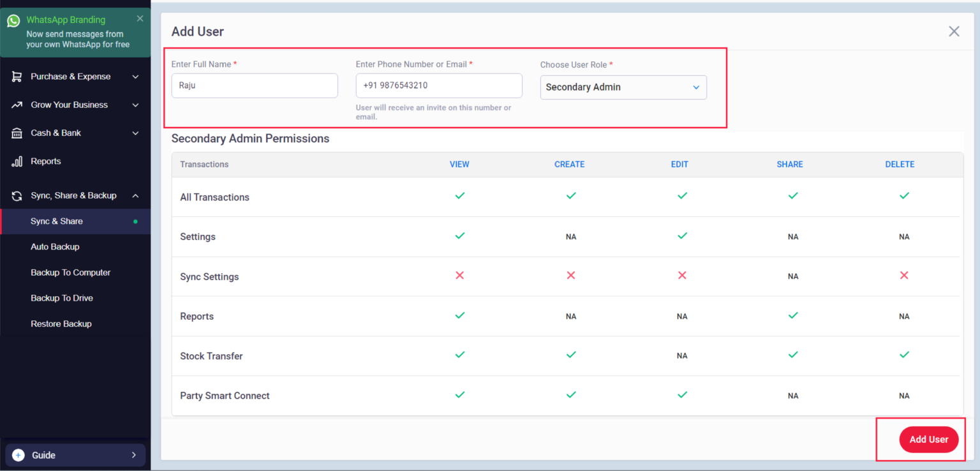
Task: Click the phone number or email field
Action: pos(439,86)
